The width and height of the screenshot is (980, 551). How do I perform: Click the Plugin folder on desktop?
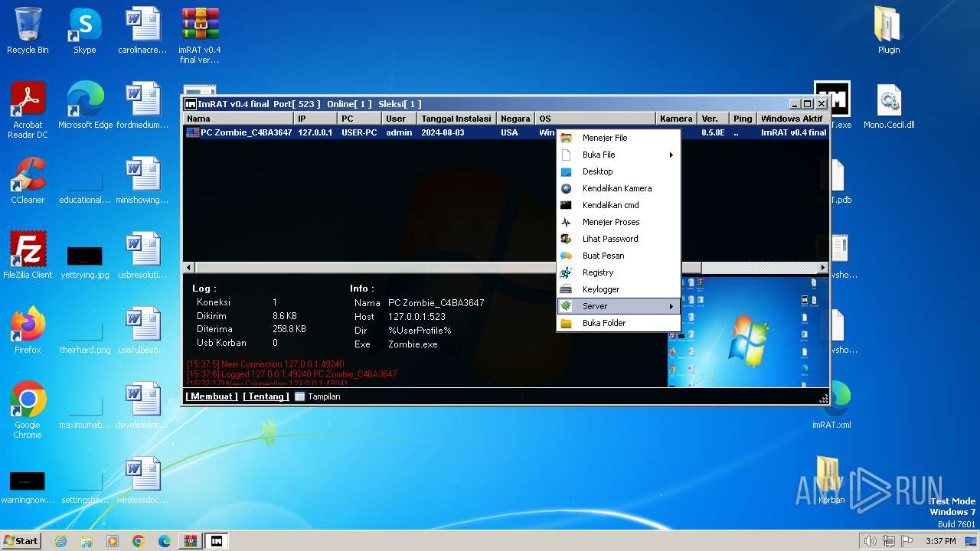889,31
